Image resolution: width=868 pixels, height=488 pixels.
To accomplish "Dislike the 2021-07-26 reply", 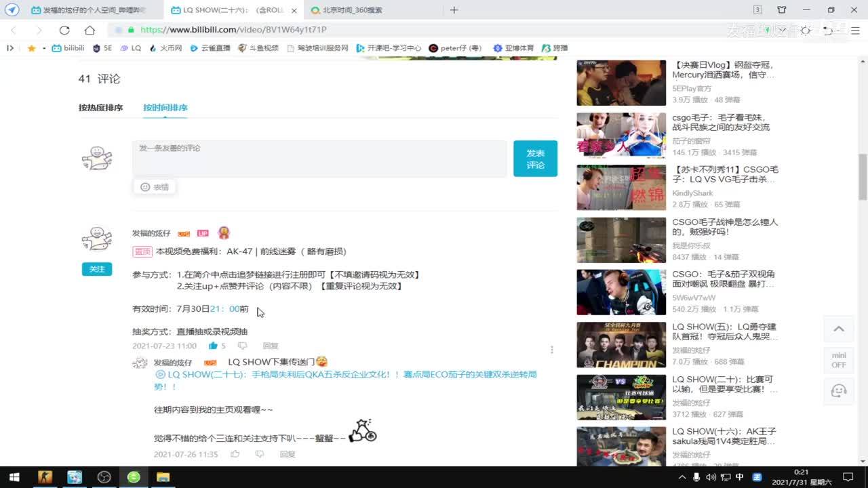I will click(259, 454).
